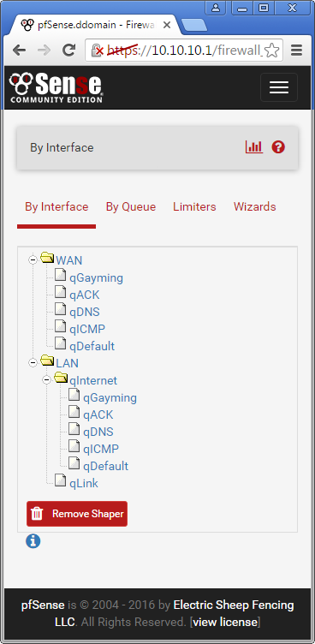Open qACK under WAN
Screen dimensions: 315x644
[85, 295]
